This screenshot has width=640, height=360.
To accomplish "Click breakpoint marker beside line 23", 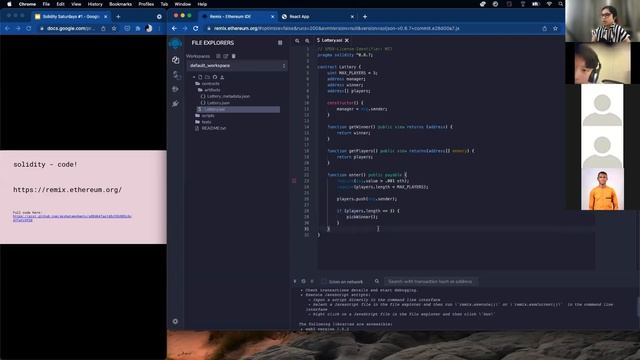I will point(294,180).
